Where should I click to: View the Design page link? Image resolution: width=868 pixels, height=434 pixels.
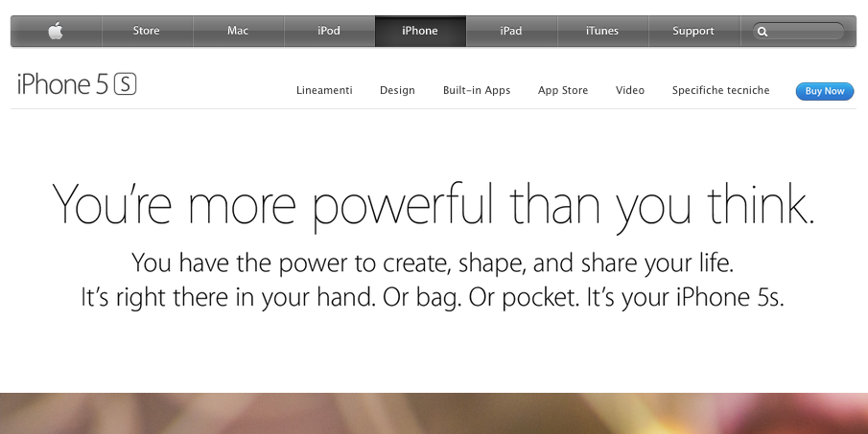(x=397, y=90)
